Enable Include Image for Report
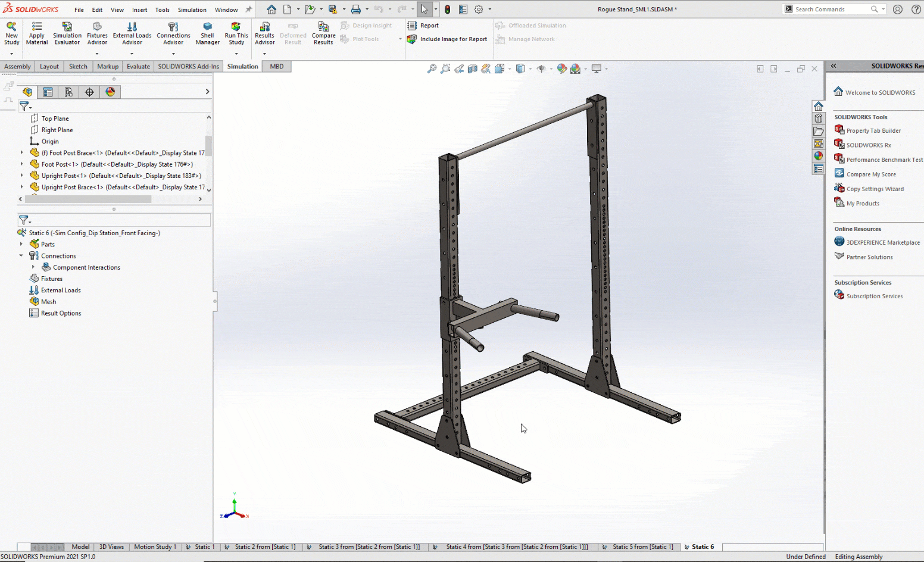 [x=448, y=39]
